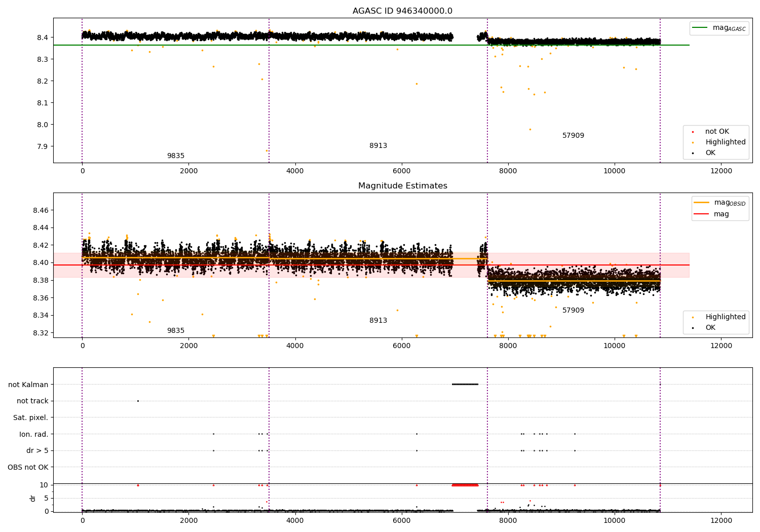
Task: Click the red bar of markers at dr 10
Action: 465,485
